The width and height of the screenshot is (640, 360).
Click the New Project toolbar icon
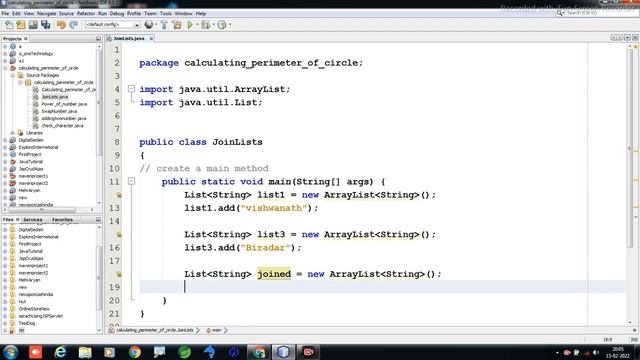pos(21,25)
